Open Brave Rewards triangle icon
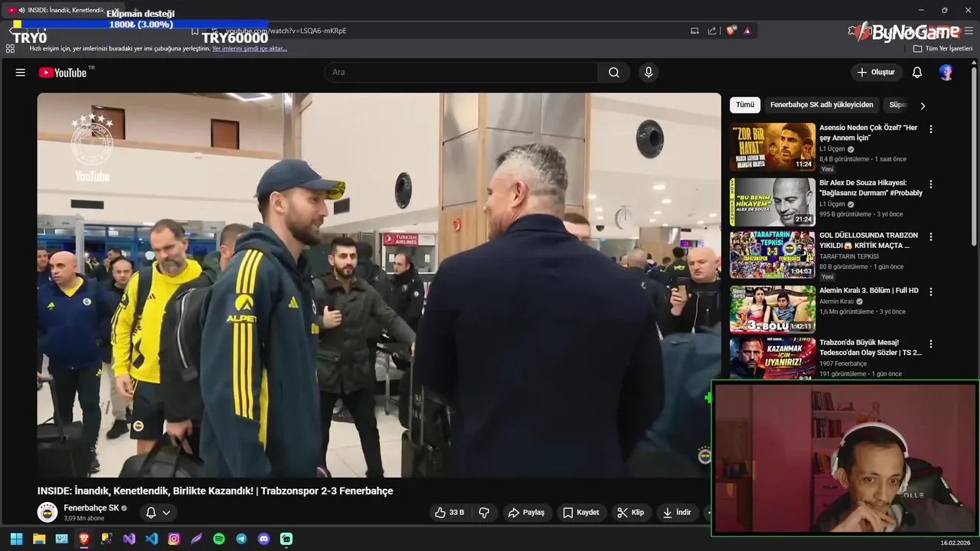Screen dimensions: 980x551 pyautogui.click(x=747, y=31)
